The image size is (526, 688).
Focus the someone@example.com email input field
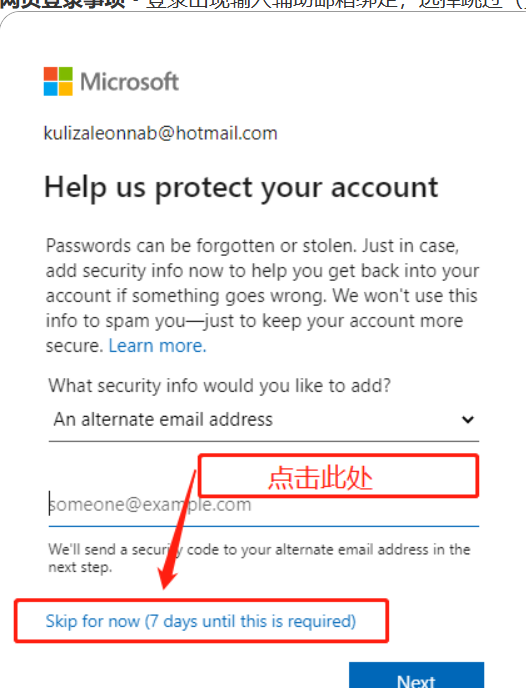264,505
